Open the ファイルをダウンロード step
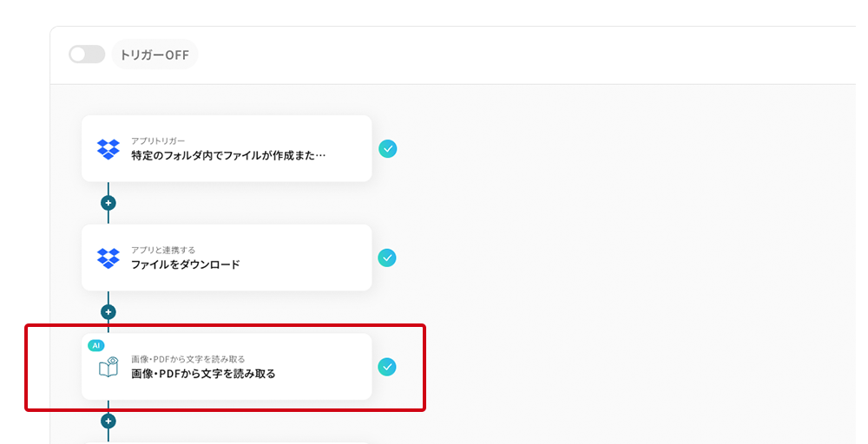 [x=185, y=264]
